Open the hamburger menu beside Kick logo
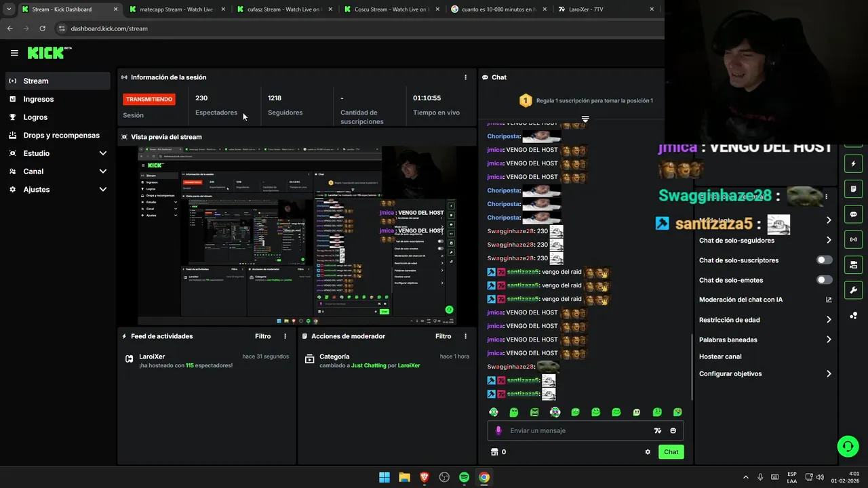868x488 pixels. click(14, 53)
